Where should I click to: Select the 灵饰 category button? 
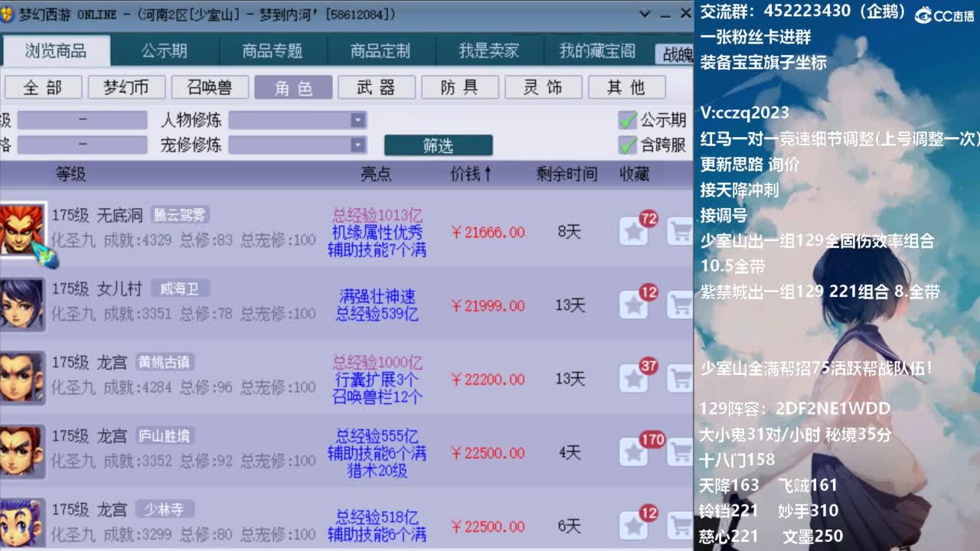[x=543, y=87]
